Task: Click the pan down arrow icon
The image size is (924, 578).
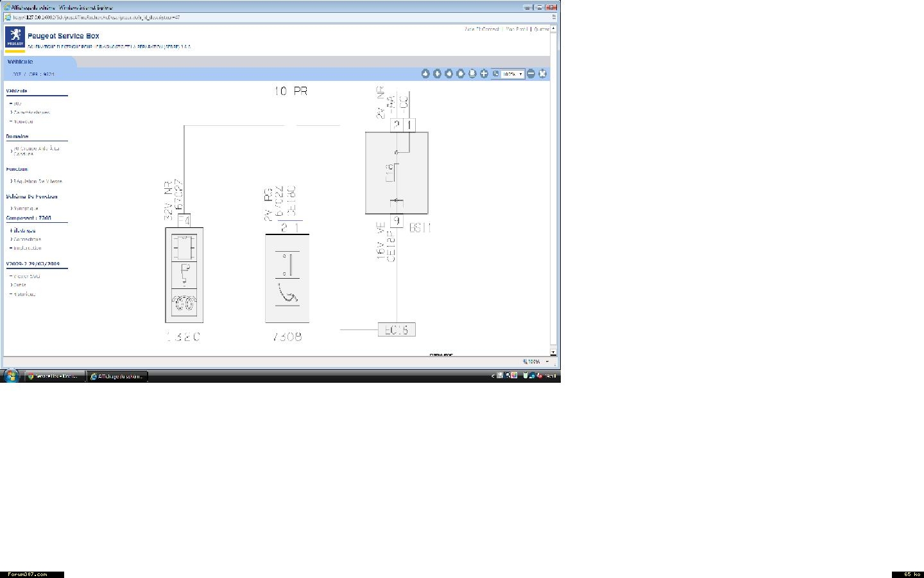Action: pyautogui.click(x=437, y=74)
